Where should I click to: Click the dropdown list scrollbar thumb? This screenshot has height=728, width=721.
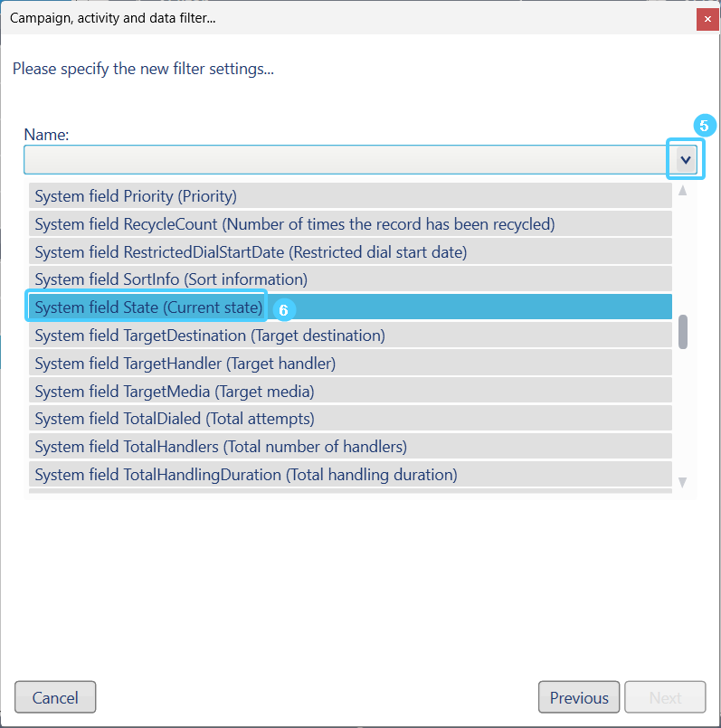click(x=683, y=332)
